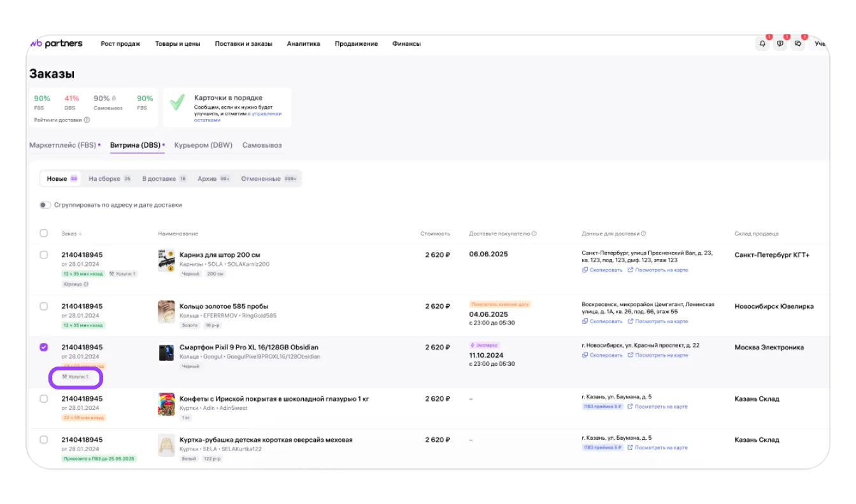Open the single speech-bubble icon beside the bell

click(780, 44)
